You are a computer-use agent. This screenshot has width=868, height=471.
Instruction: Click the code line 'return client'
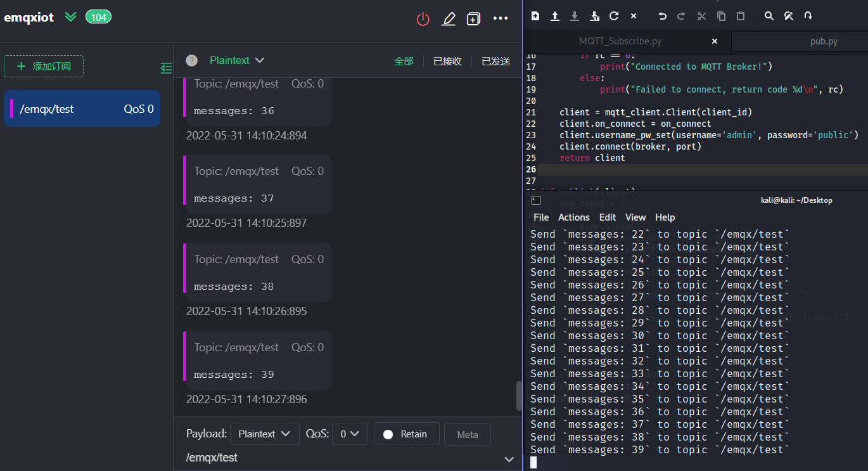(592, 158)
